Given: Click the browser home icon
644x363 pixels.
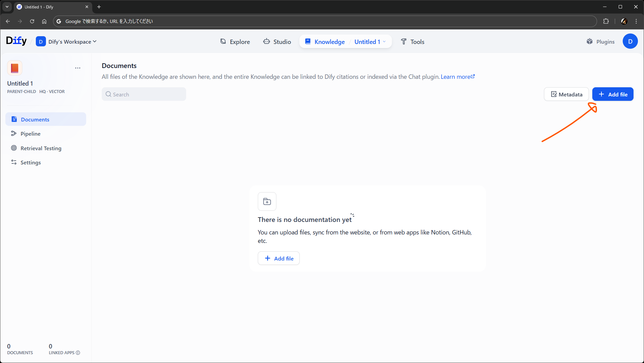Looking at the screenshot, I should [44, 21].
